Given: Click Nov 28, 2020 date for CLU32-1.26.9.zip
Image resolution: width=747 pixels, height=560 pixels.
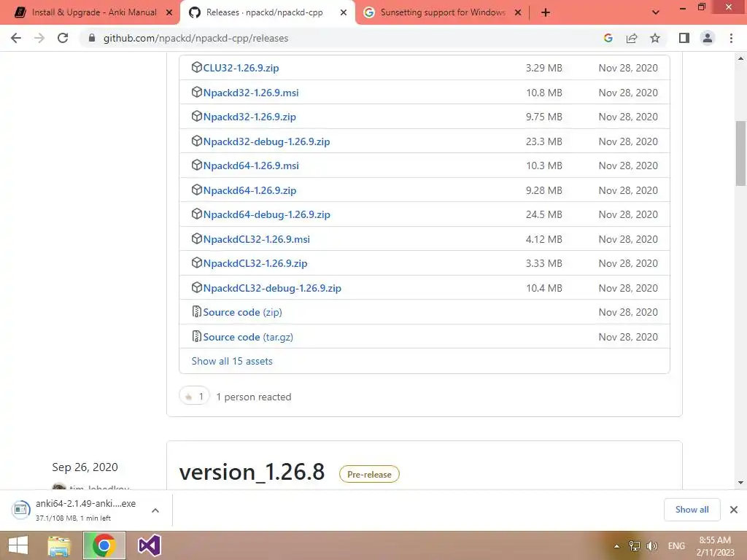Looking at the screenshot, I should coord(628,68).
